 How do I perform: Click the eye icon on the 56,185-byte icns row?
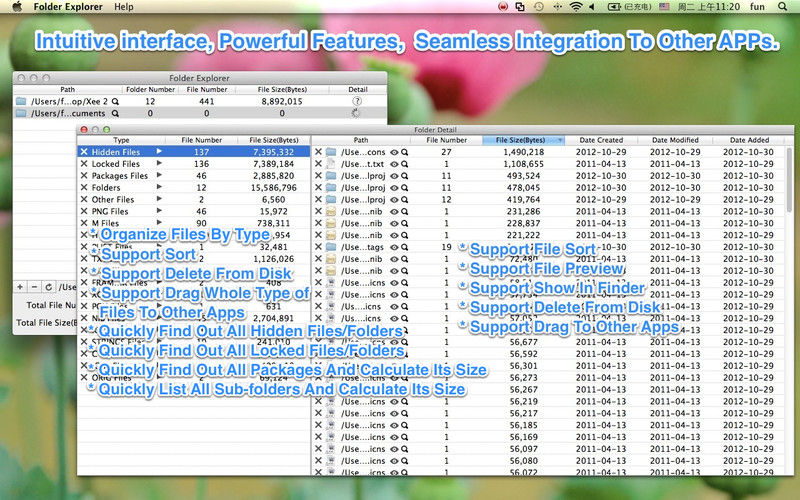(394, 426)
